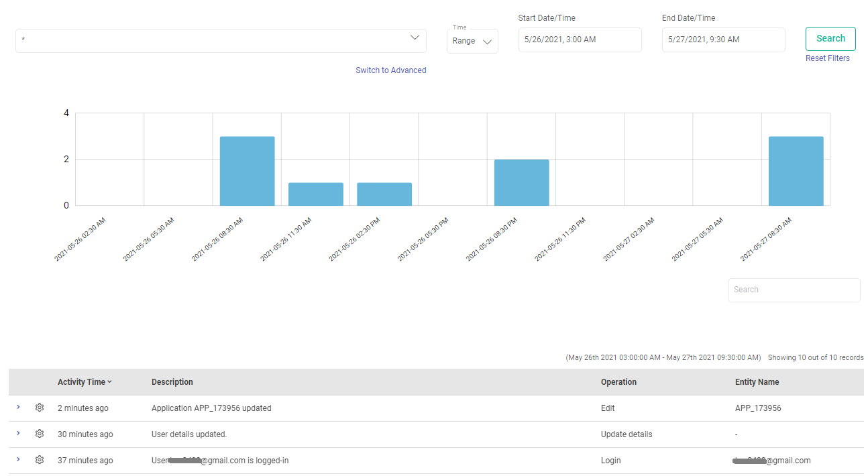
Task: Open the Time Range dropdown
Action: tap(472, 41)
